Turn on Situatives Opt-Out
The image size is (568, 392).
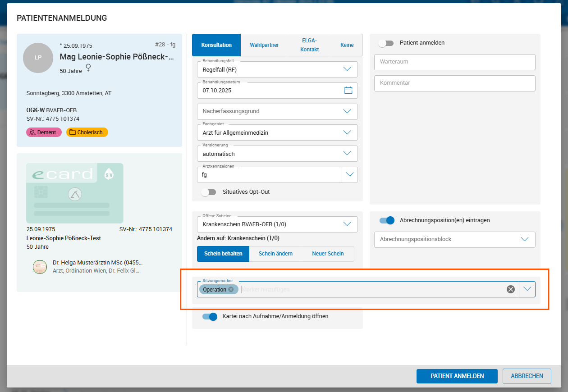coord(209,191)
